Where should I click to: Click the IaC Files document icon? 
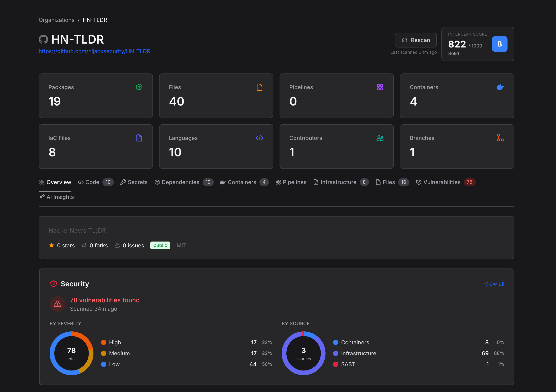coord(139,138)
